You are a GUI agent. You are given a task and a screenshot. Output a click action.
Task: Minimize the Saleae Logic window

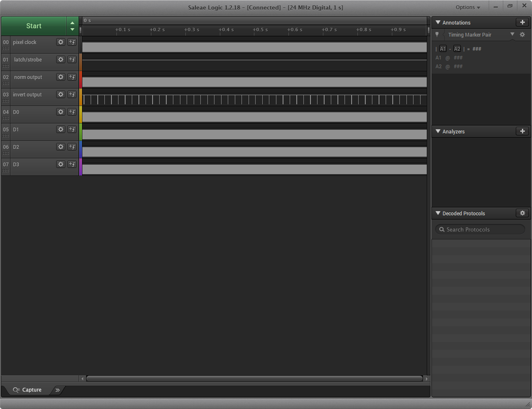point(496,6)
